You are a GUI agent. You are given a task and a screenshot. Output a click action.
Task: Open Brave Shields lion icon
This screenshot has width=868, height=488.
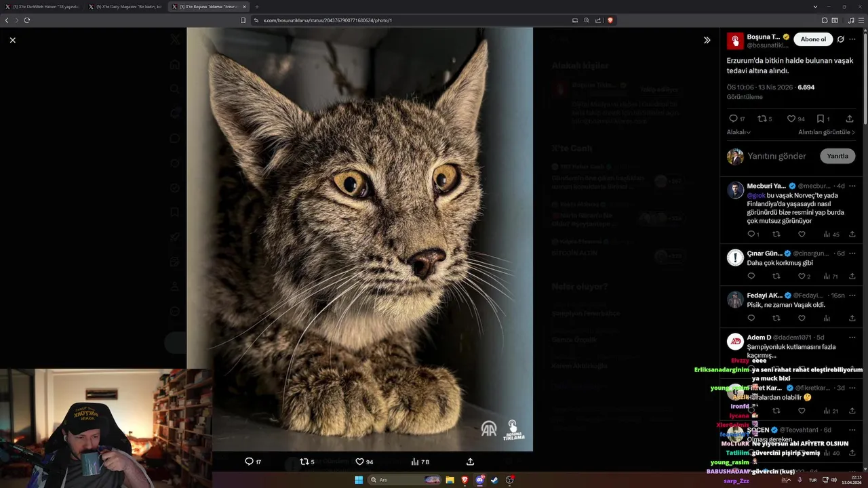coord(610,20)
